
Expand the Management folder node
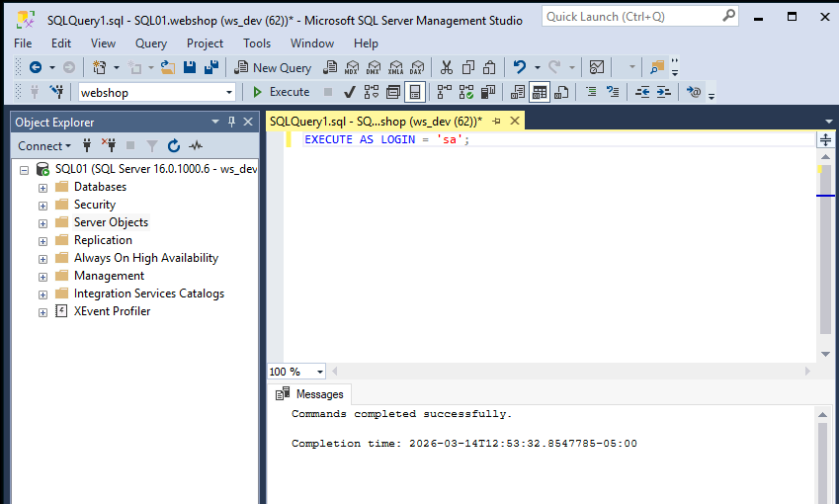pyautogui.click(x=42, y=277)
